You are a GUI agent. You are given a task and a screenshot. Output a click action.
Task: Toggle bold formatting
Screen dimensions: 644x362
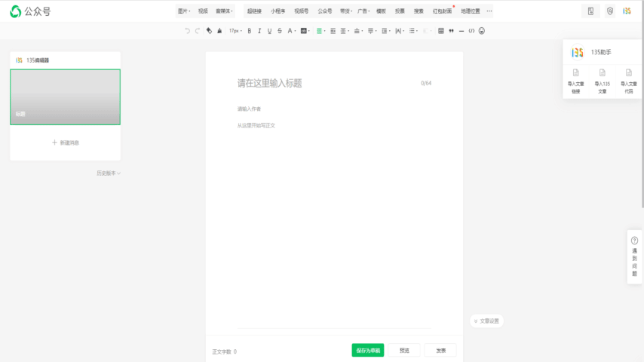[x=250, y=31]
